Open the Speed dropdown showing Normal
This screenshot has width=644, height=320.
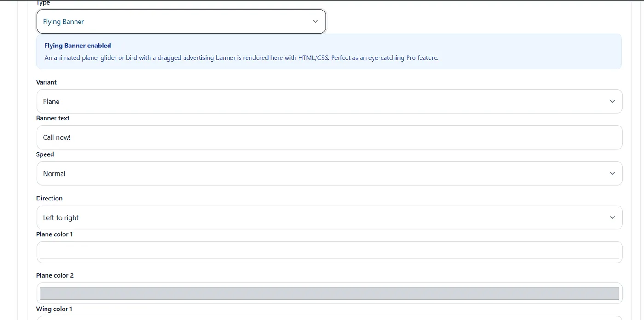click(x=329, y=173)
